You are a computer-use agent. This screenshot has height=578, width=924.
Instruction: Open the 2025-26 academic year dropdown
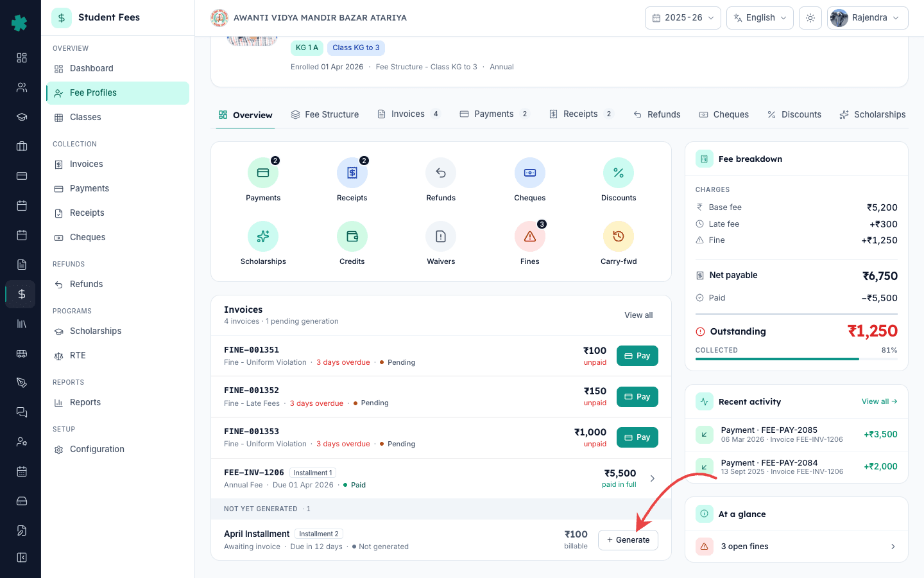tap(683, 18)
